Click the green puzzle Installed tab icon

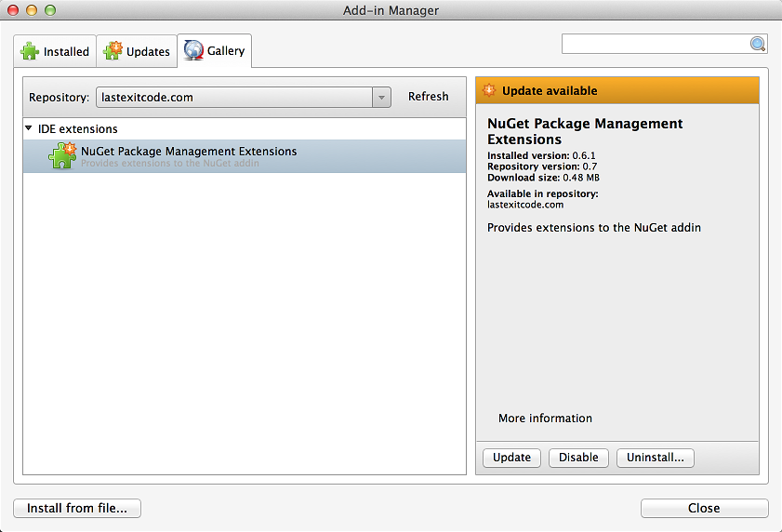coord(30,51)
